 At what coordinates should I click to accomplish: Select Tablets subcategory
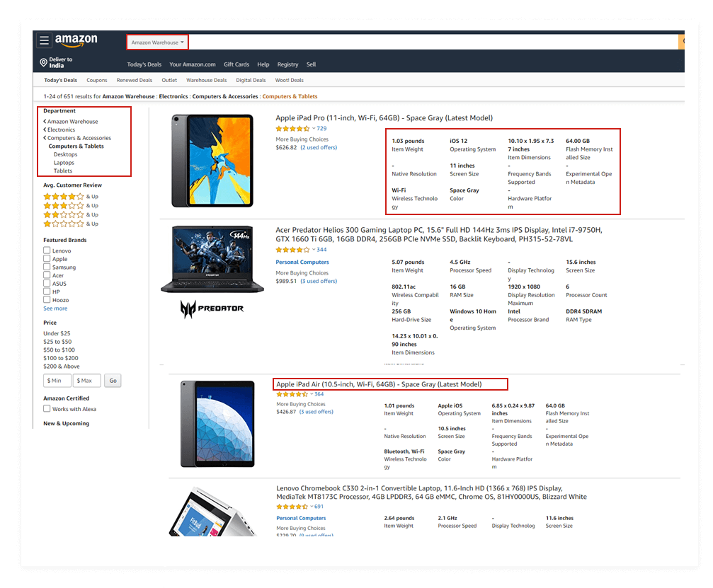[x=63, y=171]
